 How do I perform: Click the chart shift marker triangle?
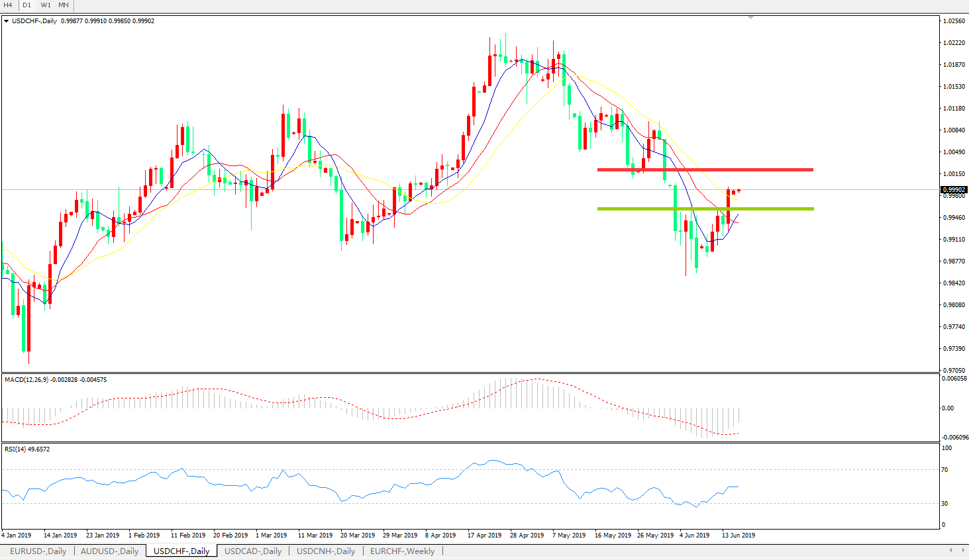[750, 17]
